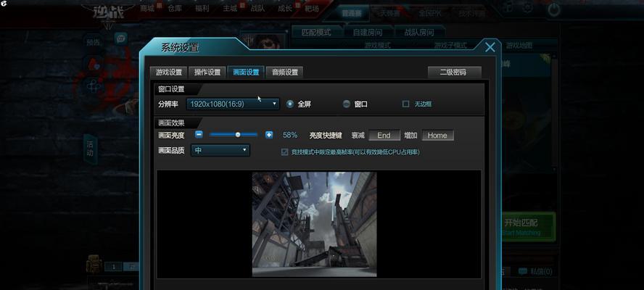Image resolution: width=644 pixels, height=290 pixels.
Task: Decrease brightness with the minus icon
Action: (199, 134)
